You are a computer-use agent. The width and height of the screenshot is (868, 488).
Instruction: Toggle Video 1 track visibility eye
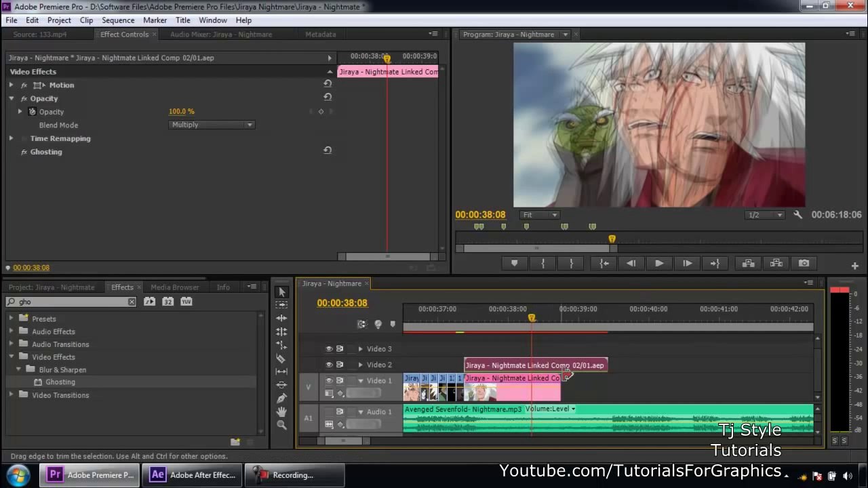pyautogui.click(x=329, y=380)
